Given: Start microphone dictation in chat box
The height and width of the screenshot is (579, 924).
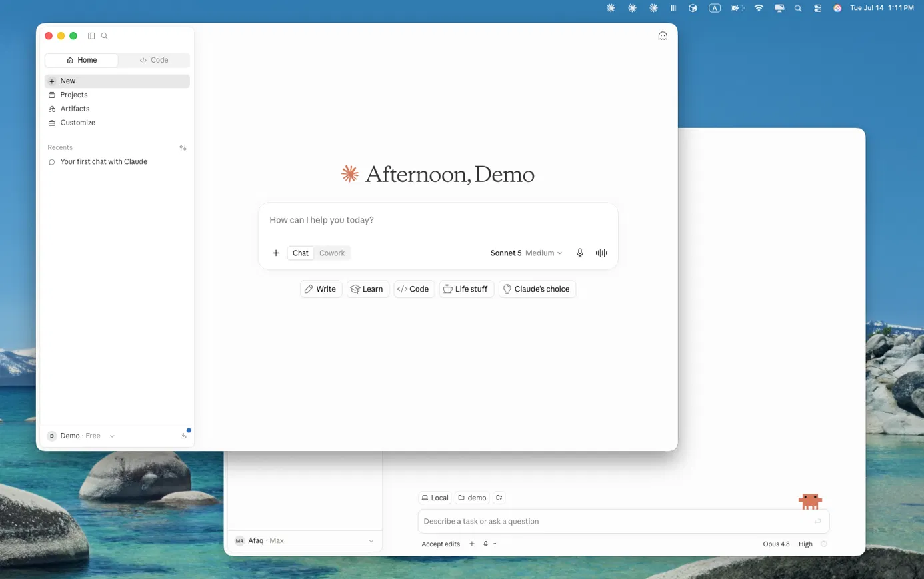Looking at the screenshot, I should point(580,253).
